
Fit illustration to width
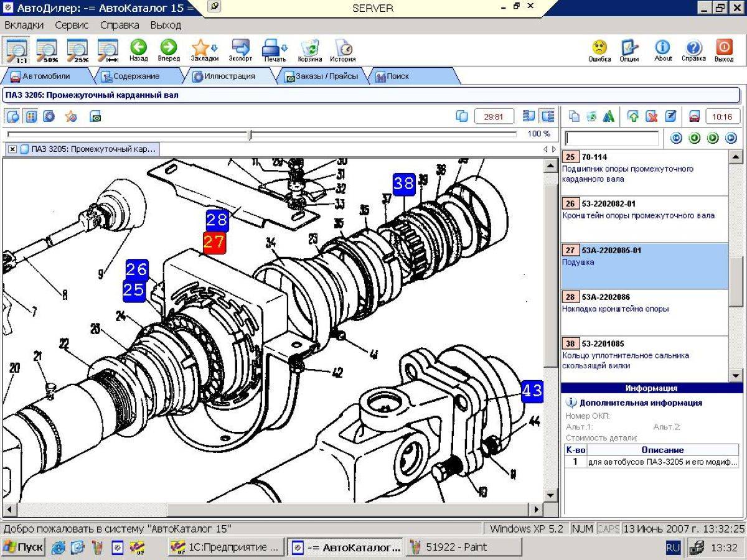[108, 50]
